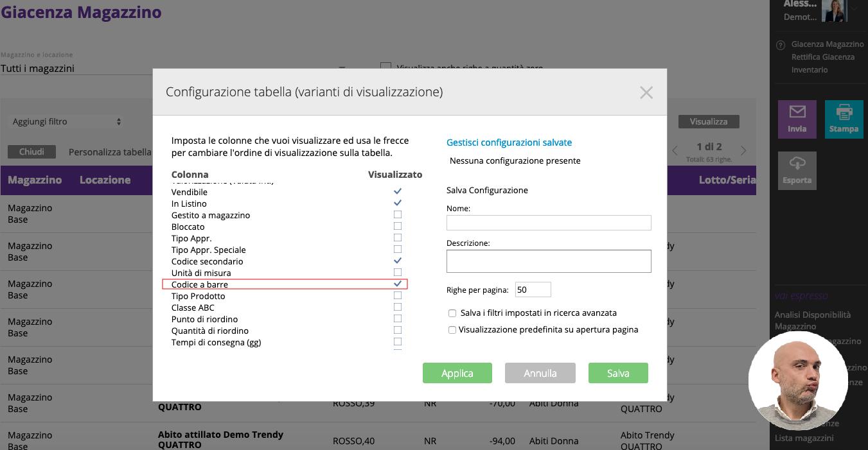Click the Esporta cloud download icon
The width and height of the screenshot is (868, 450).
coord(797,164)
